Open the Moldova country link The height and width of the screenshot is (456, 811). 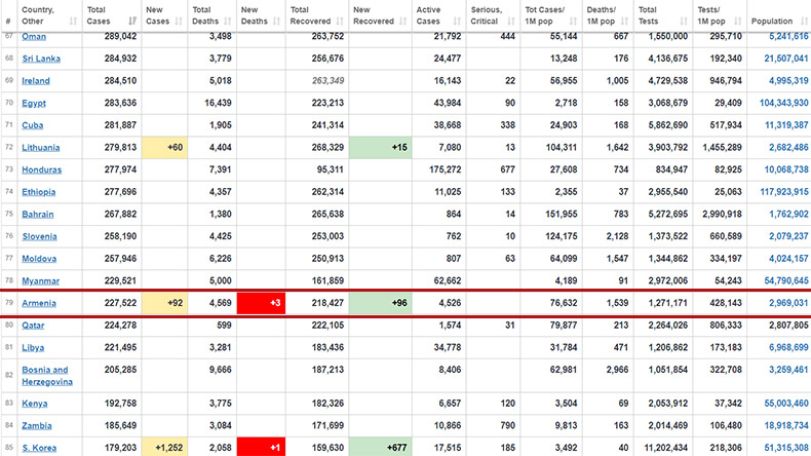click(39, 259)
